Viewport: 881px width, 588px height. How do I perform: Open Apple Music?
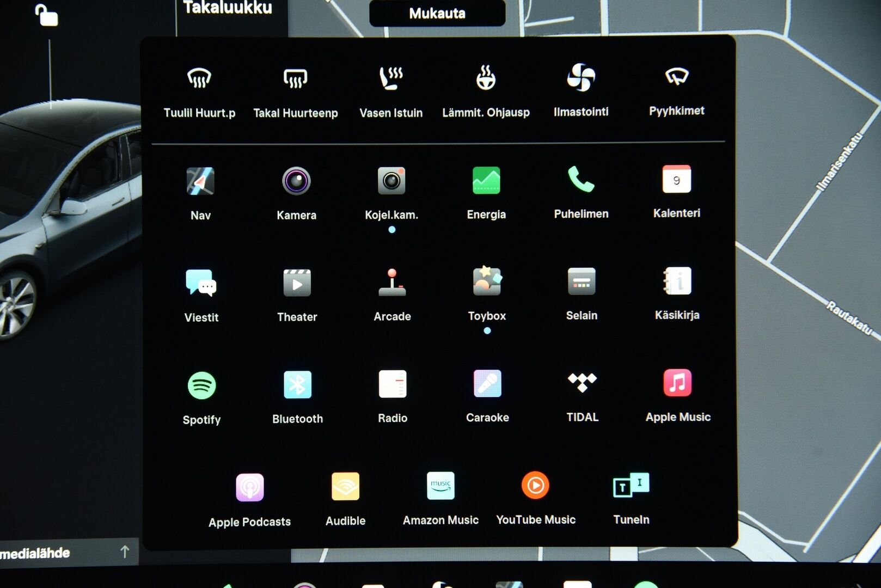(677, 384)
